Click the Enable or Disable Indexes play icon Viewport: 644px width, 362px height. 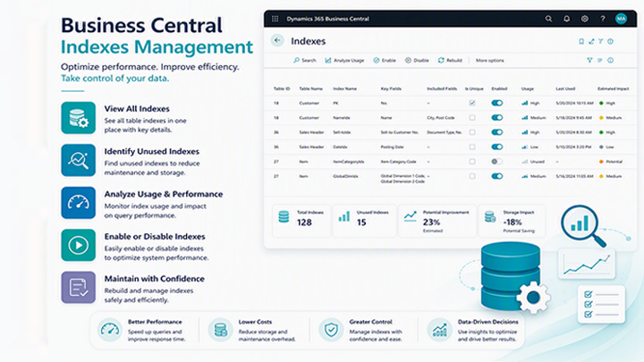tap(79, 246)
